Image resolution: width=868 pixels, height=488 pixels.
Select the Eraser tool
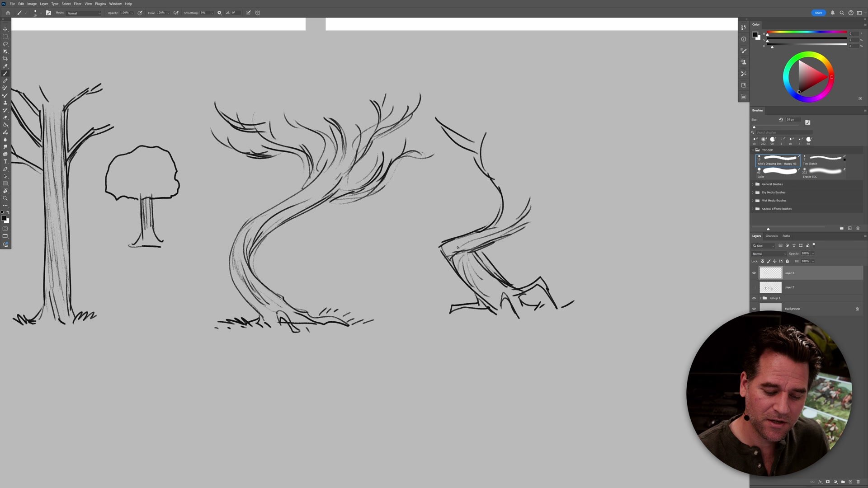point(5,117)
